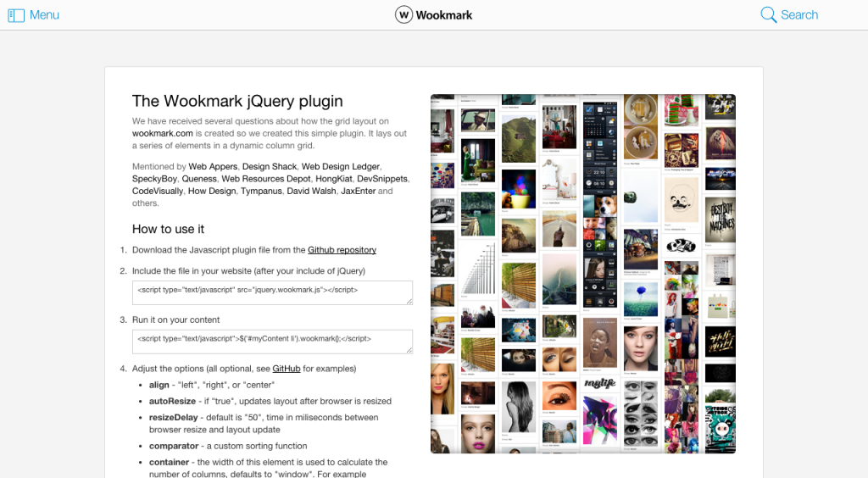Click the Menu label
Screen dimensions: 868x478
click(44, 15)
